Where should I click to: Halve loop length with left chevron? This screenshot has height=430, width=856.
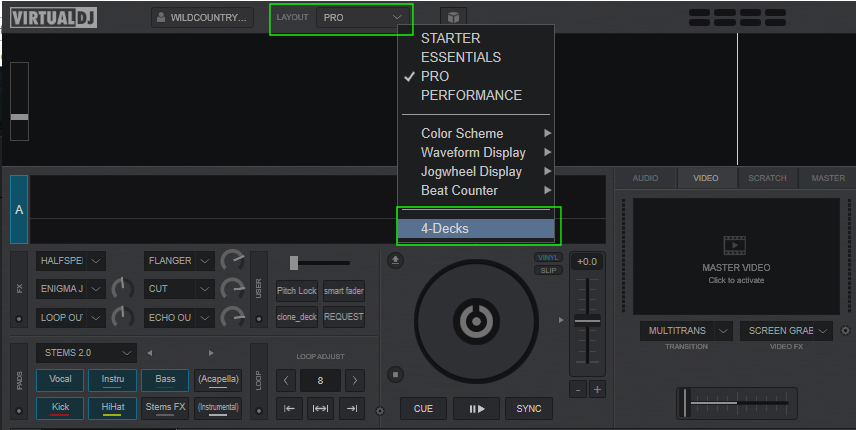tap(286, 380)
